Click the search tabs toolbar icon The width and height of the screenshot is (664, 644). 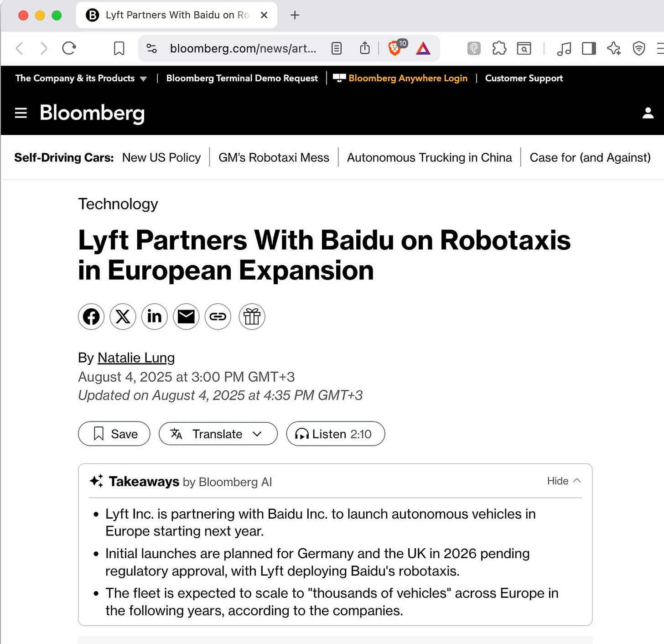pos(524,48)
